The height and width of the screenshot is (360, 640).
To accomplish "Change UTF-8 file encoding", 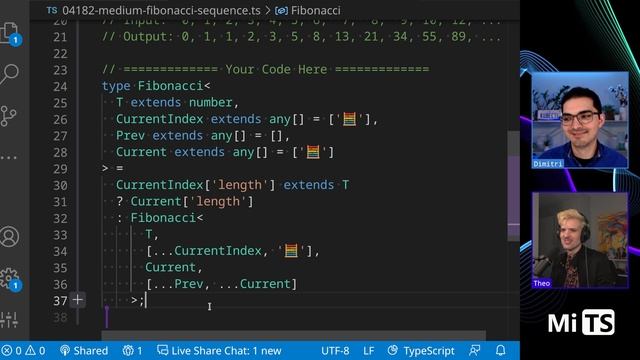I will click(x=335, y=351).
